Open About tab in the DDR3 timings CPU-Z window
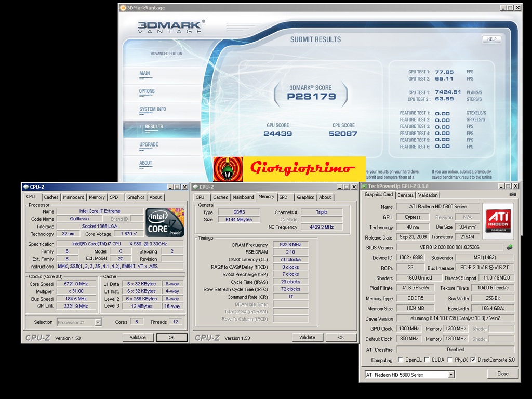The height and width of the screenshot is (399, 532). pyautogui.click(x=325, y=197)
